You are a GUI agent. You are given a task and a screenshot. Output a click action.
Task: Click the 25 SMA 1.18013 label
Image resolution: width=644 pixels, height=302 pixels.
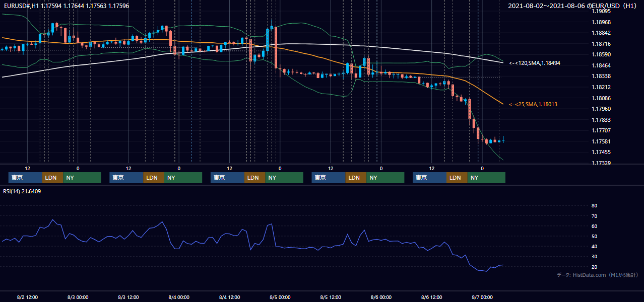click(533, 104)
